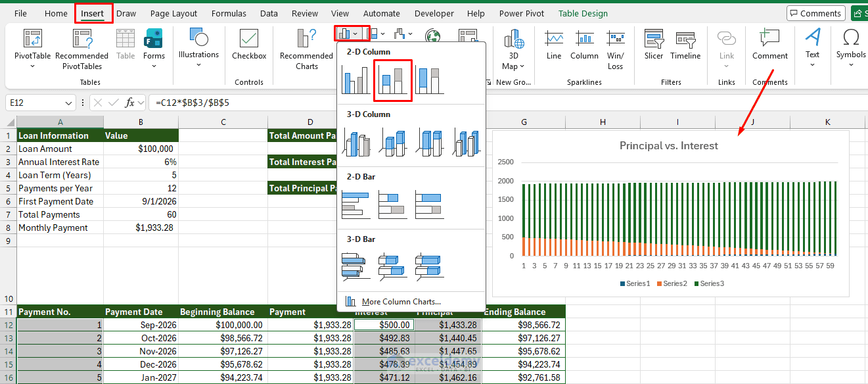Insert a Checkbox control
This screenshot has height=384, width=868.
click(x=249, y=46)
